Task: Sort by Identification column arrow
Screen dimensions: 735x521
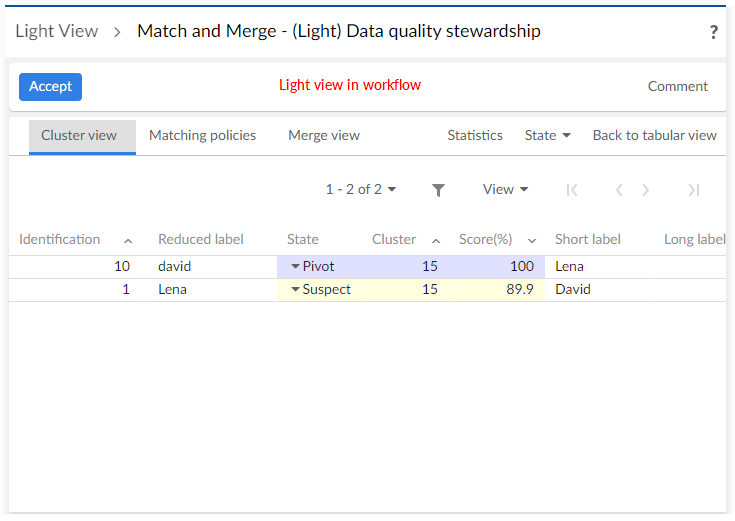Action: click(128, 240)
